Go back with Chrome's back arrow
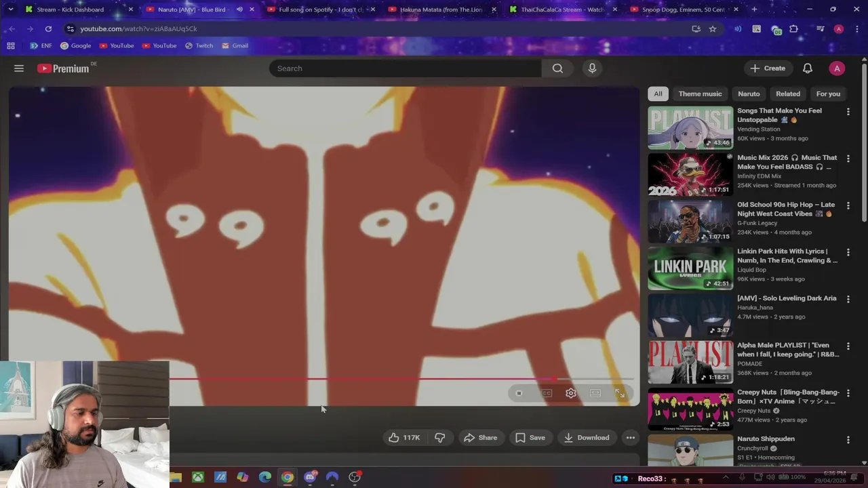The image size is (868, 488). tap(12, 28)
